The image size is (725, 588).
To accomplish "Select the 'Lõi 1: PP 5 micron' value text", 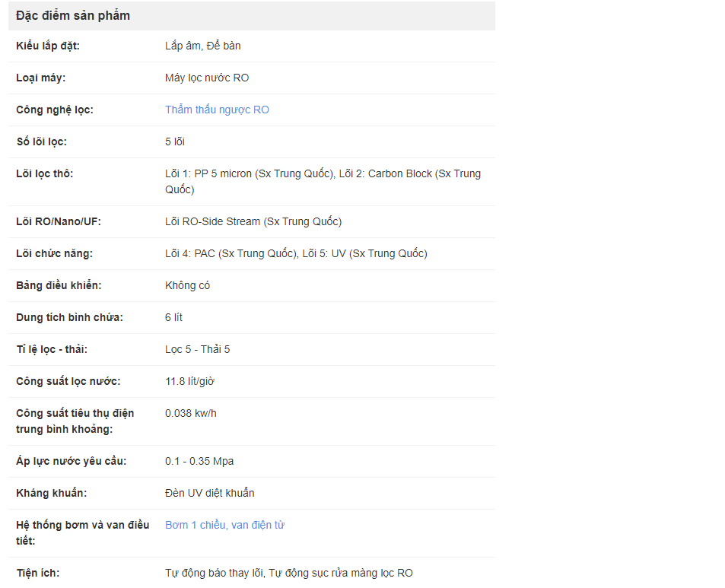I will pos(208,173).
